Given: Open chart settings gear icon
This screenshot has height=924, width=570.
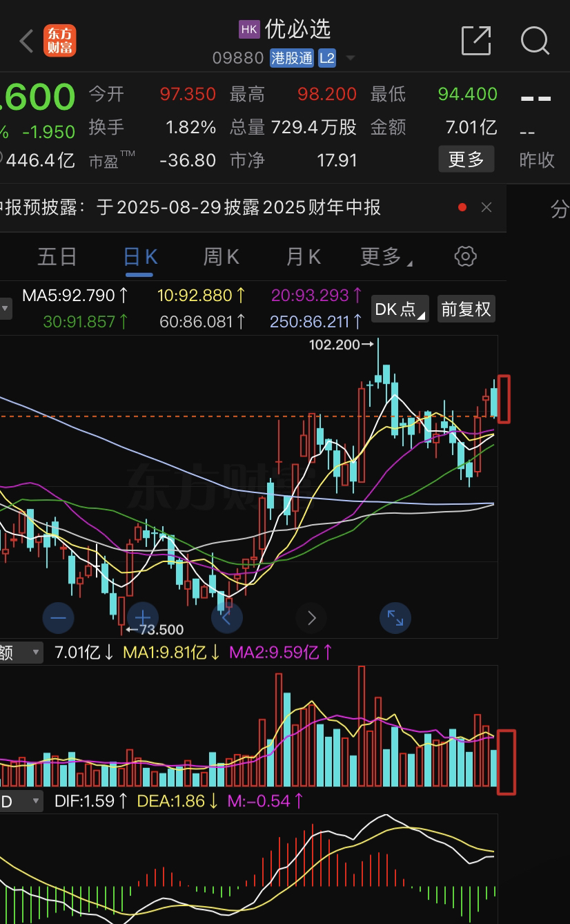Looking at the screenshot, I should 466,256.
